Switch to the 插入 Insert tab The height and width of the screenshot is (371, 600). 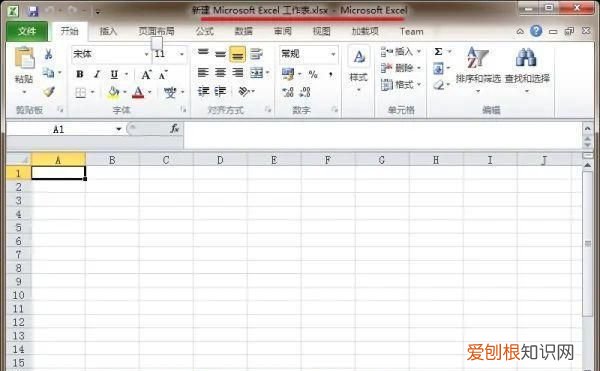coord(108,31)
